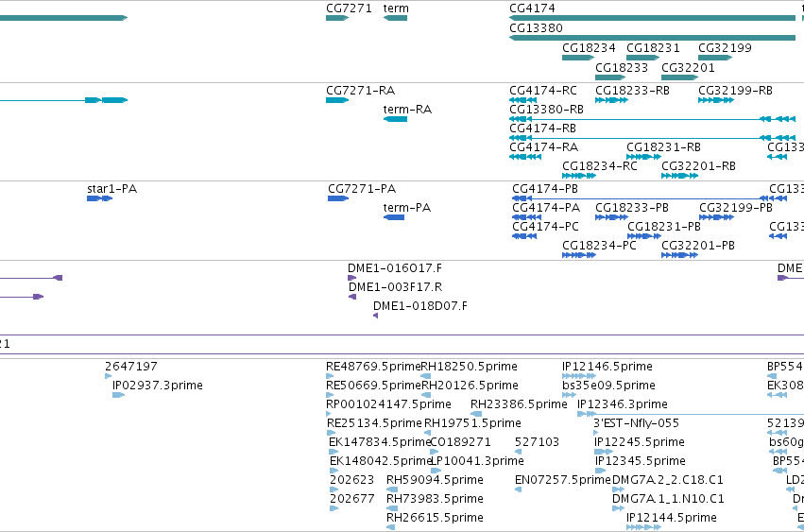Select the RP001024147.5prime EST label
Viewport: 804px width, 532px height.
(x=388, y=405)
